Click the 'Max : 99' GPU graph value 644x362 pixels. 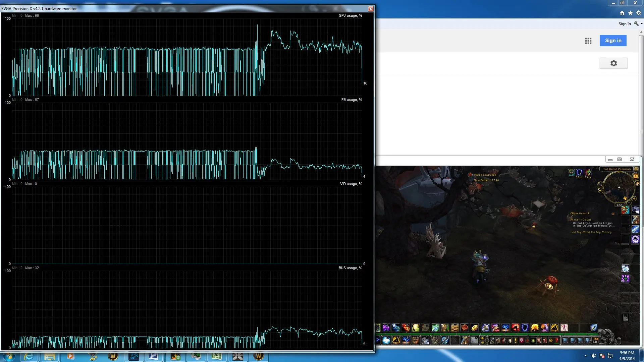pos(32,16)
